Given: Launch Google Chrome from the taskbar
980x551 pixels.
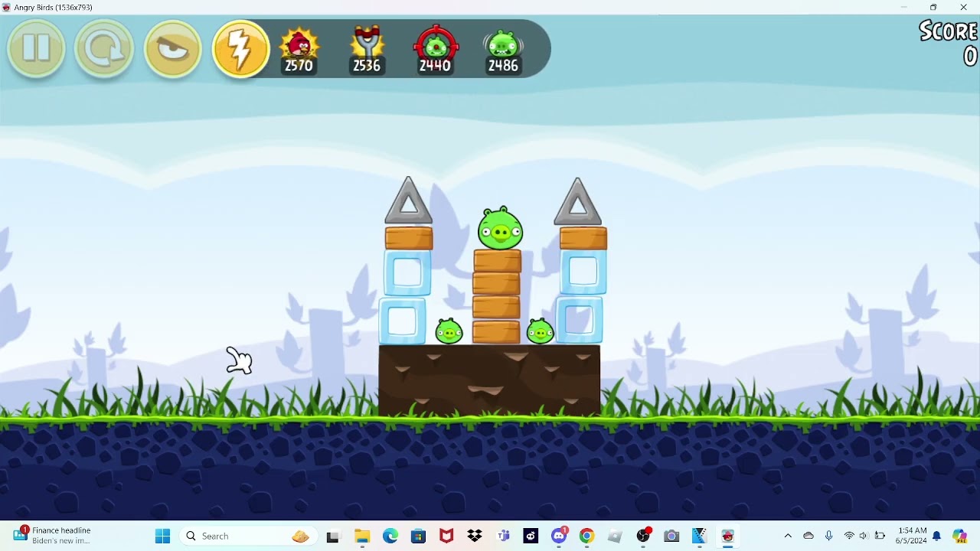Looking at the screenshot, I should (586, 536).
